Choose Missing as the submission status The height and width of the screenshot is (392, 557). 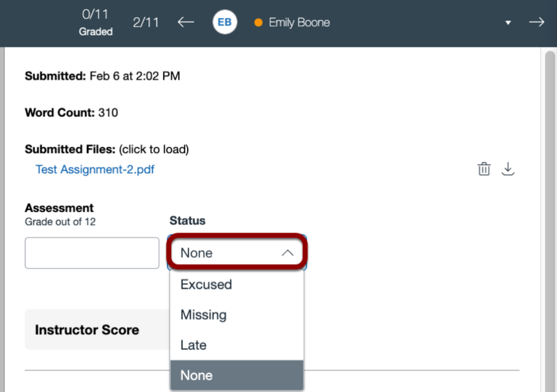point(203,315)
